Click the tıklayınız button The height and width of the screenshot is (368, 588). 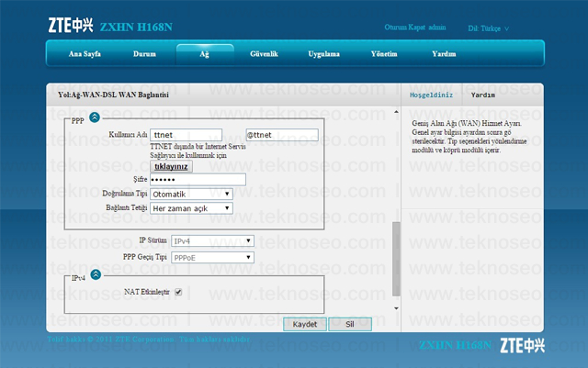(x=171, y=166)
